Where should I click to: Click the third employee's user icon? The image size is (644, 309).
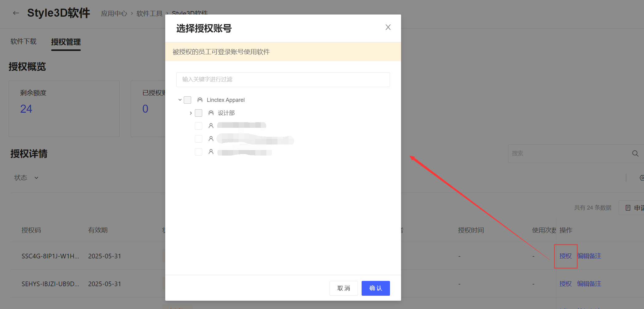pyautogui.click(x=211, y=152)
